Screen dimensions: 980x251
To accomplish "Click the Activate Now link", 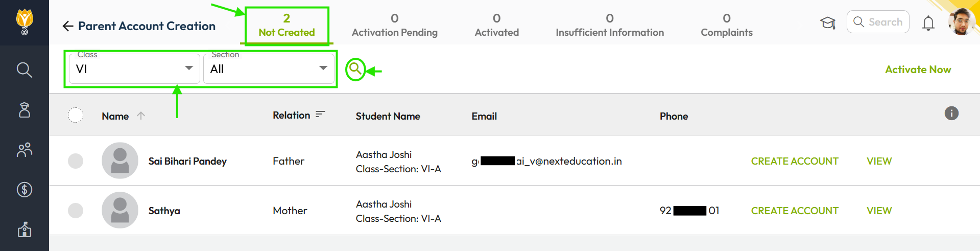I will pyautogui.click(x=918, y=70).
